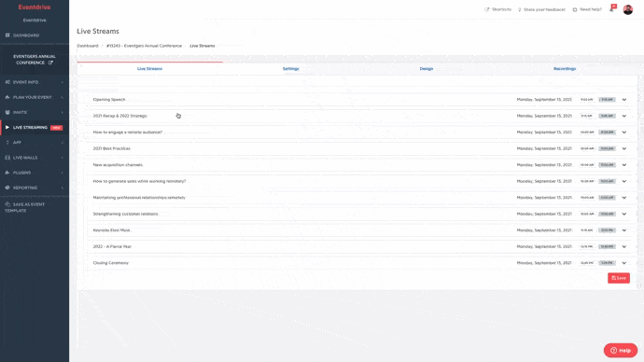Viewport: 644px width, 362px height.
Task: Switch to the Design tab
Action: pyautogui.click(x=426, y=68)
